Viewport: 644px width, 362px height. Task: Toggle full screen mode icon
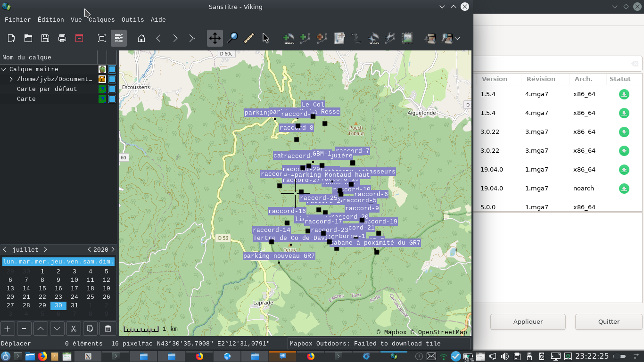pyautogui.click(x=101, y=38)
